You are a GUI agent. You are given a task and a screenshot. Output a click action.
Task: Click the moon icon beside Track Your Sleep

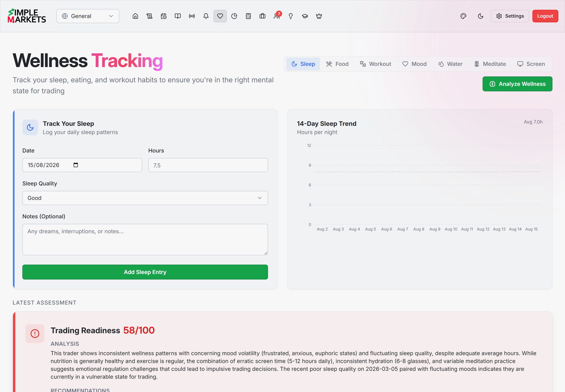(x=30, y=127)
